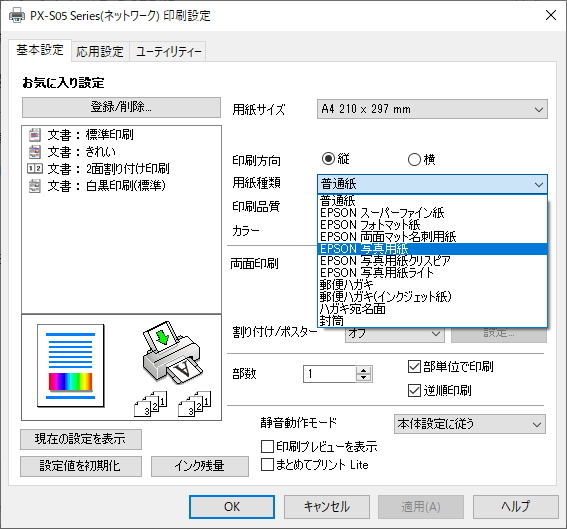Toggle 部単位で印刷 checkbox
The image size is (567, 529).
[414, 367]
